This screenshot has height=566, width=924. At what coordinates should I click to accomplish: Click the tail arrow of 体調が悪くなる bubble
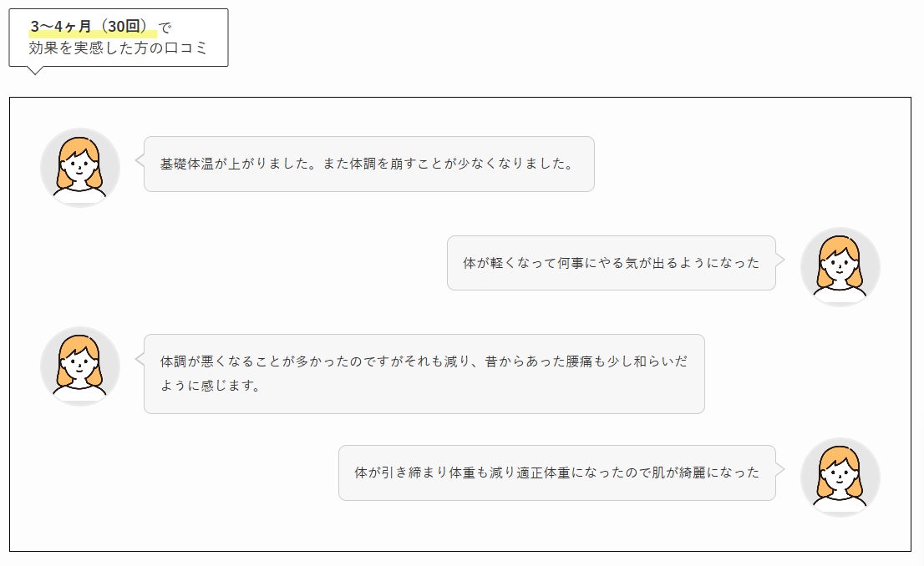(x=140, y=361)
